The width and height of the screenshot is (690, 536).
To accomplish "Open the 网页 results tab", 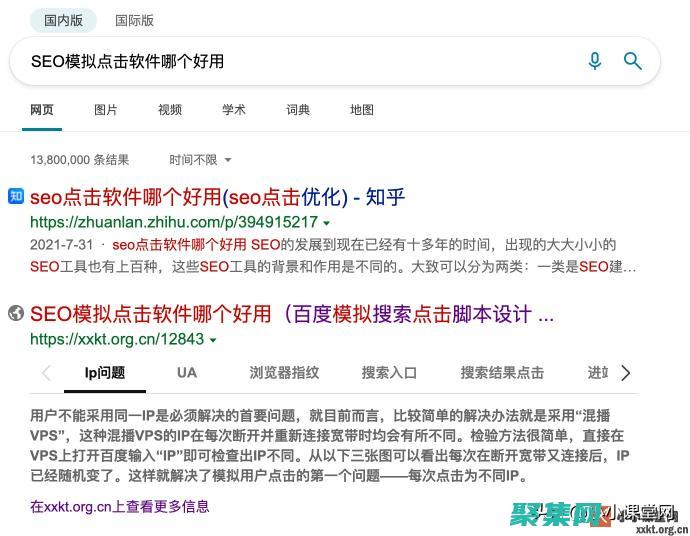I will (42, 110).
